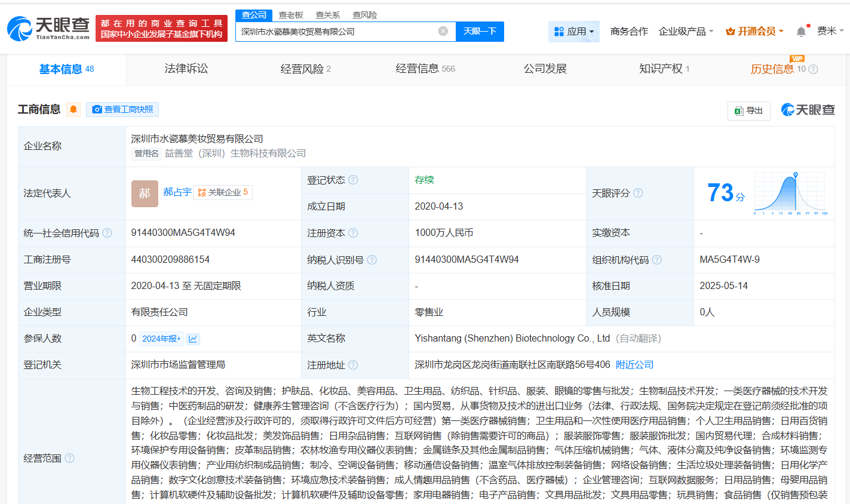Switch to the 查公司 search tab
The height and width of the screenshot is (504, 850).
tap(254, 15)
